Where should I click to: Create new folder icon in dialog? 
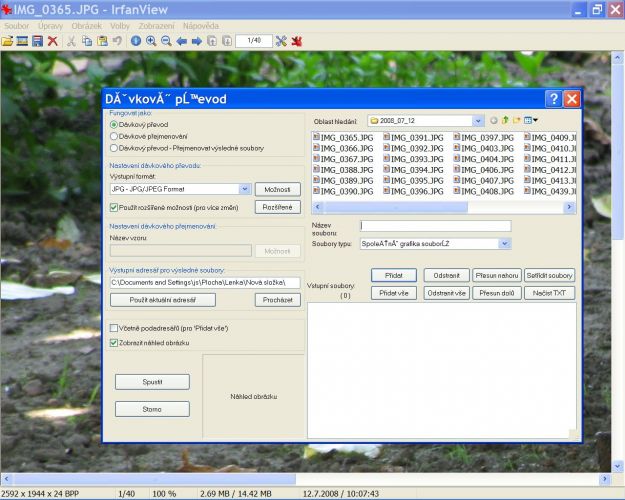coord(517,120)
